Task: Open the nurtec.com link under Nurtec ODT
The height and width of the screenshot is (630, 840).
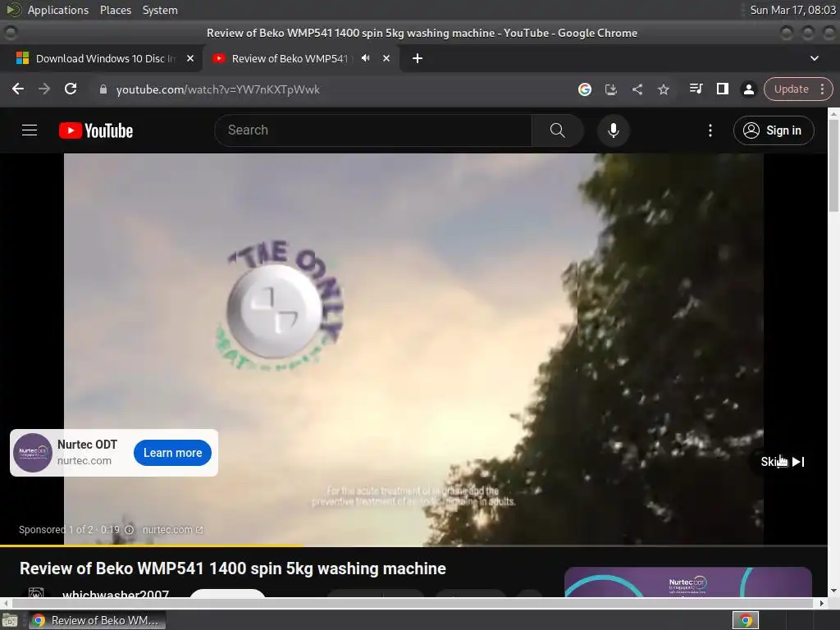Action: pyautogui.click(x=84, y=461)
